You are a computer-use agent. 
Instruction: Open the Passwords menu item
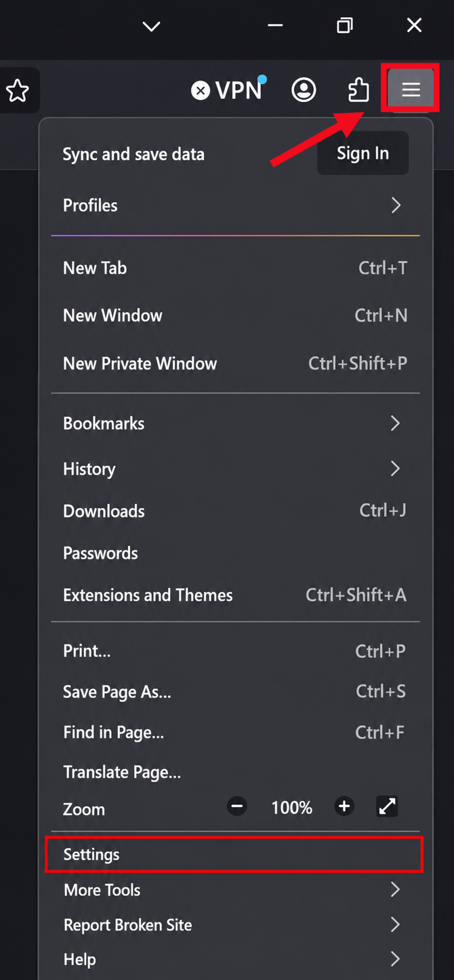coord(235,553)
